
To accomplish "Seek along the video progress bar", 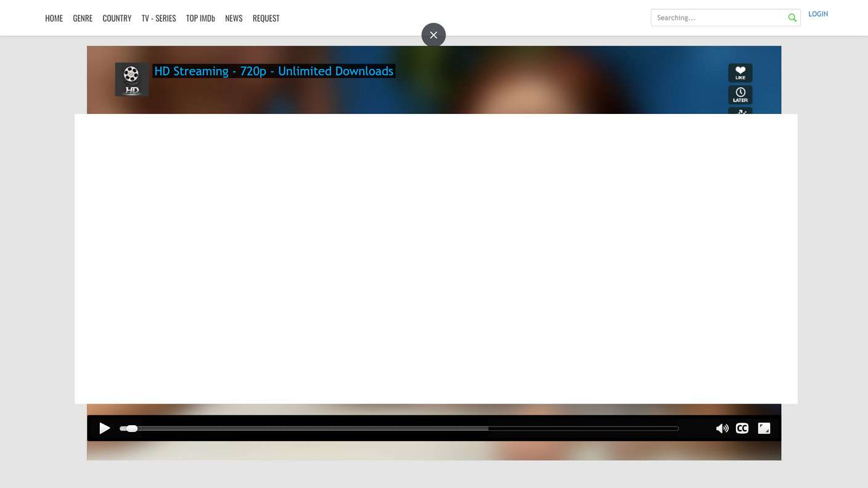I will (x=399, y=428).
